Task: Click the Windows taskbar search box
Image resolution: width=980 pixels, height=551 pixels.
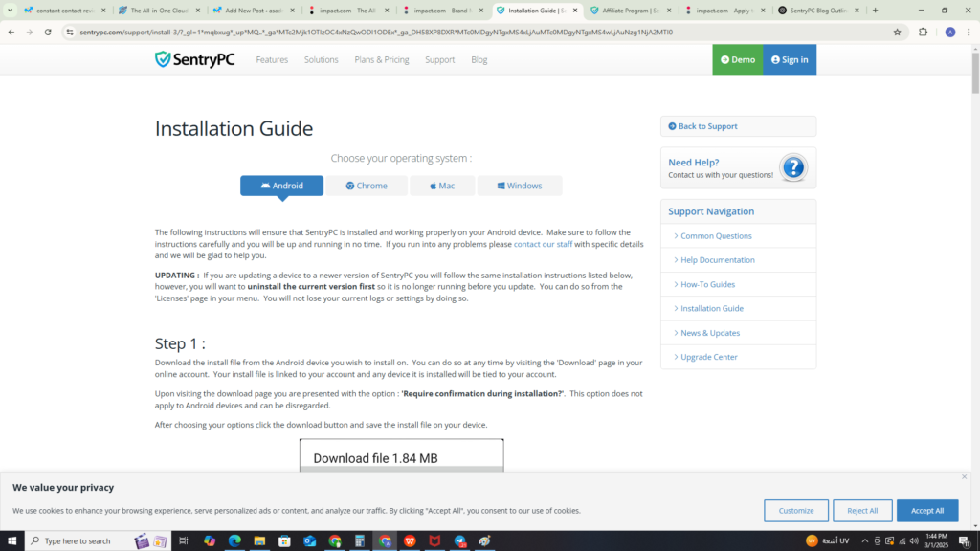Action: (79, 541)
